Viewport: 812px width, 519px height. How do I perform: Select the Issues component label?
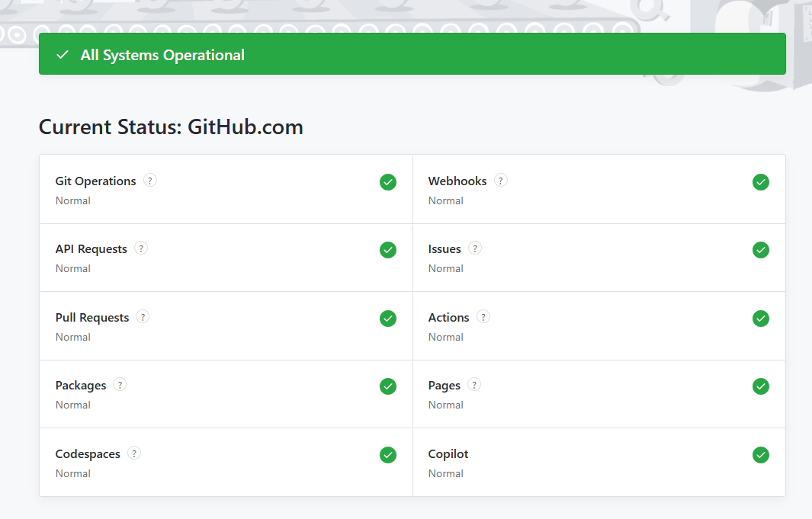(x=445, y=249)
